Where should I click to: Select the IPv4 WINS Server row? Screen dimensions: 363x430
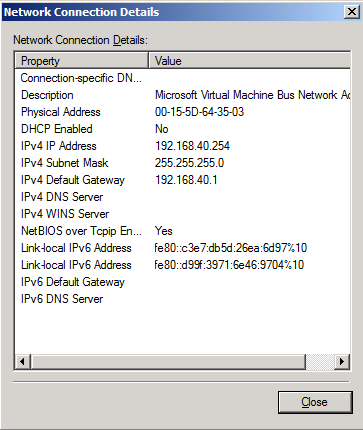pyautogui.click(x=183, y=214)
